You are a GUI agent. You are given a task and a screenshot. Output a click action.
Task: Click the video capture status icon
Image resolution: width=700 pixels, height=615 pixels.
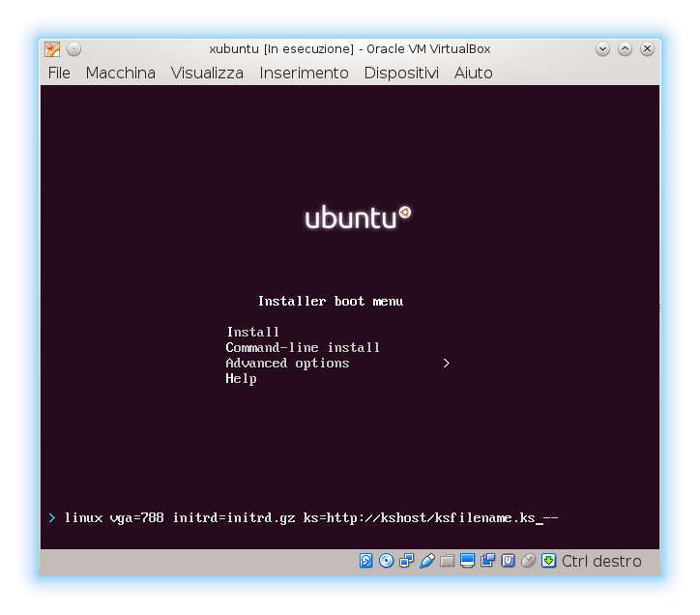(x=487, y=561)
